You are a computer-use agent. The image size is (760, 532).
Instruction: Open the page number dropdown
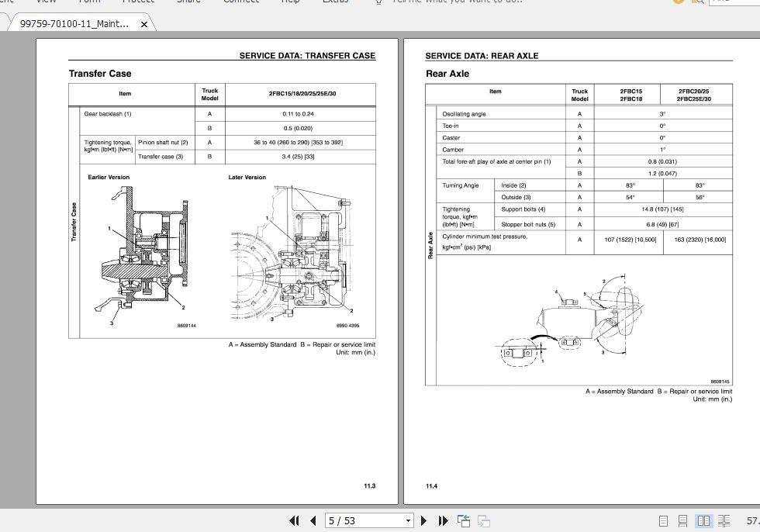click(409, 520)
